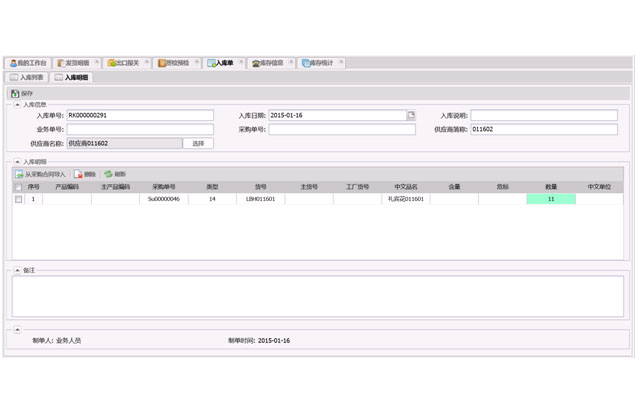Viewport: 637px width, 413px height.
Task: Collapse the 入库信息 section
Action: coord(17,104)
